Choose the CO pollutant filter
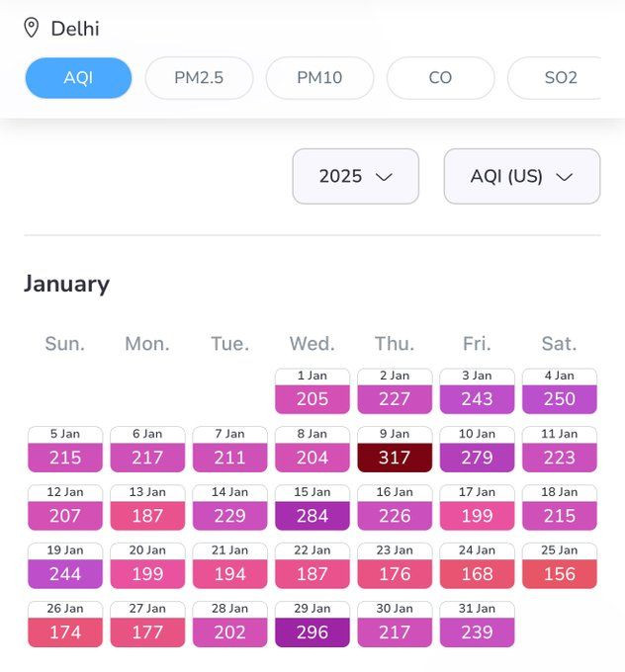Image resolution: width=625 pixels, height=672 pixels. tap(440, 78)
